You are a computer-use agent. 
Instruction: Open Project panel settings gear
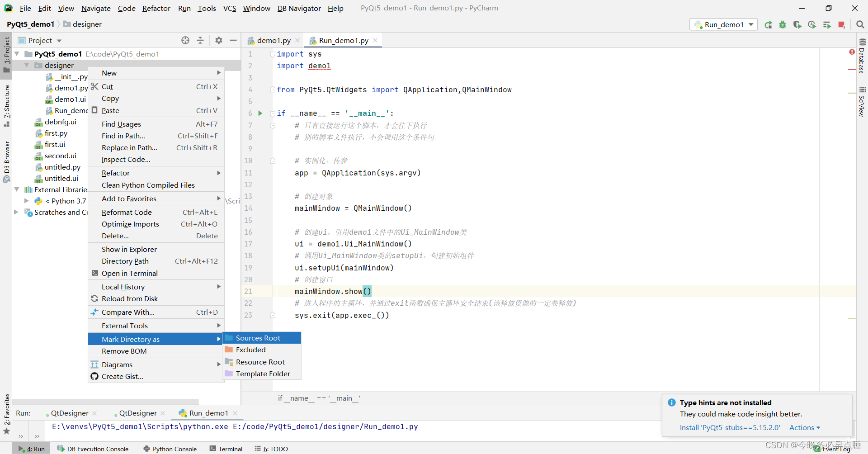(x=219, y=40)
